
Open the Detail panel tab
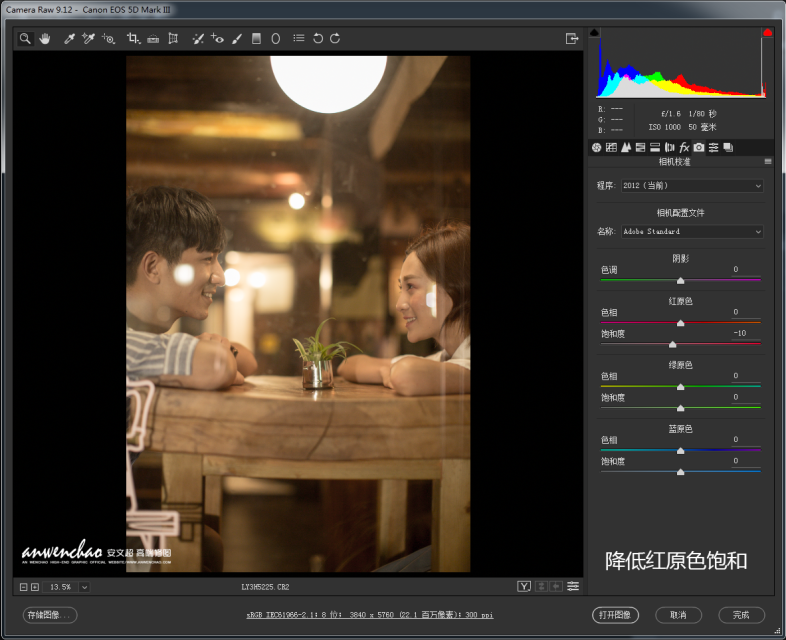click(626, 147)
